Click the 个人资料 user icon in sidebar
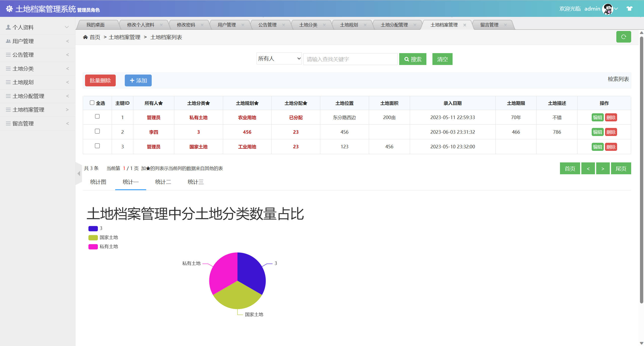The width and height of the screenshot is (644, 346). point(8,27)
